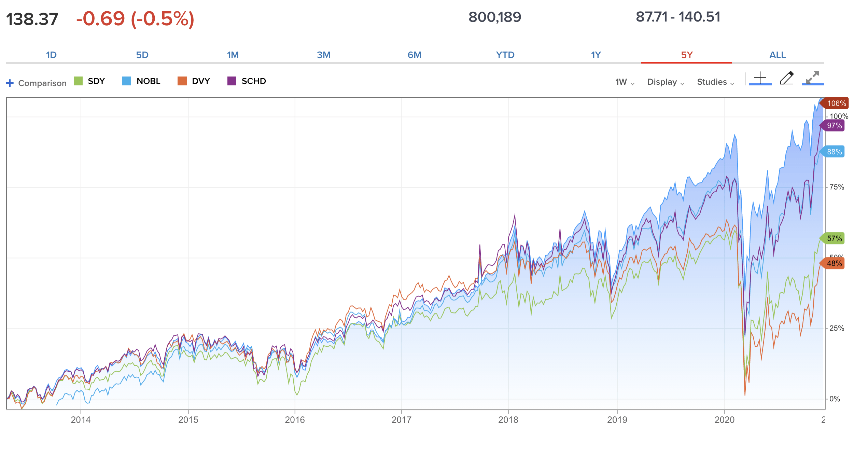Switch to the 5D time range

pos(142,55)
